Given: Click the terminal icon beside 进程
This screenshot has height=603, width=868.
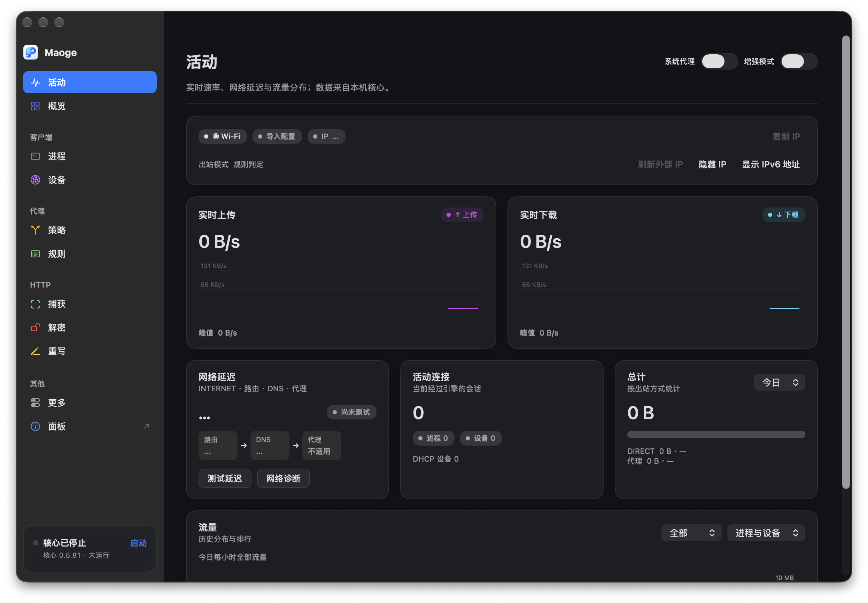Looking at the screenshot, I should tap(35, 156).
